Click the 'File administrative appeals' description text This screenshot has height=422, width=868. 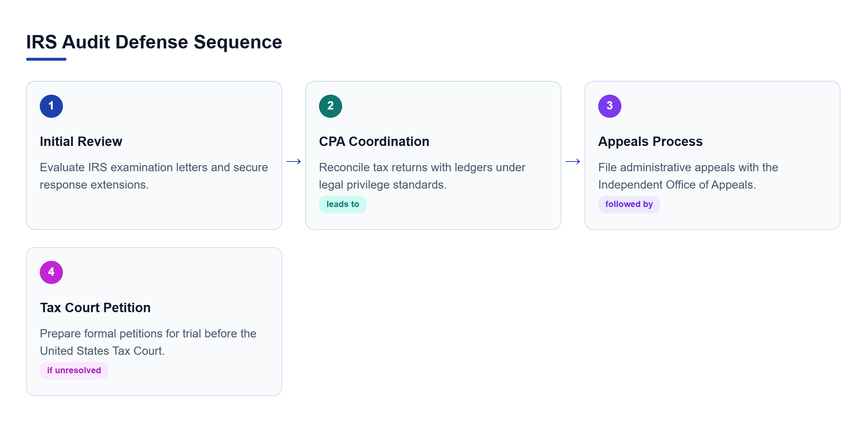[x=688, y=176]
